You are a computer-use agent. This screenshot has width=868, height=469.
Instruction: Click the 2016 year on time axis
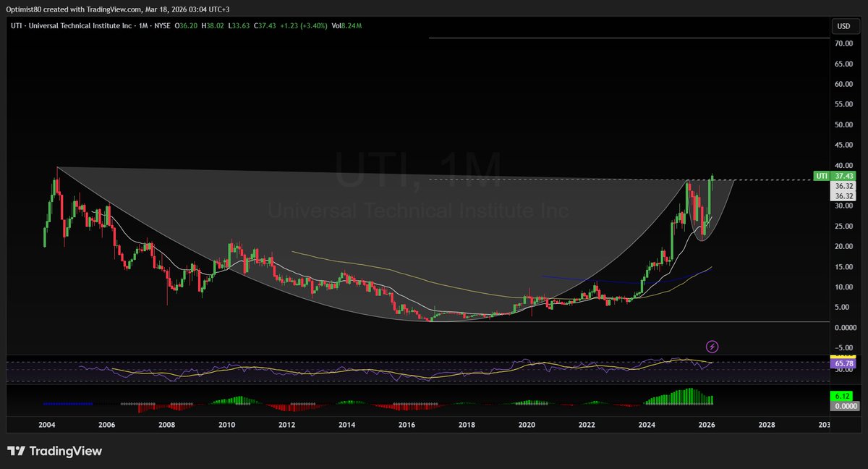point(407,426)
